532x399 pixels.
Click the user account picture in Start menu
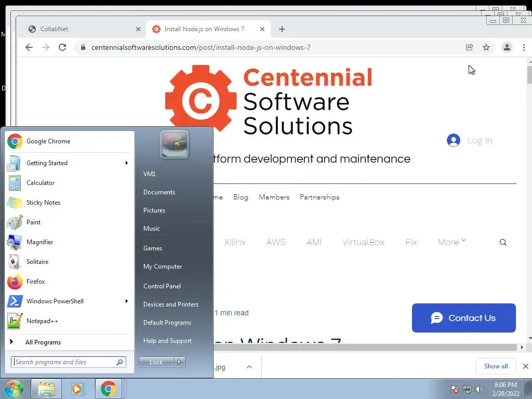(x=175, y=144)
